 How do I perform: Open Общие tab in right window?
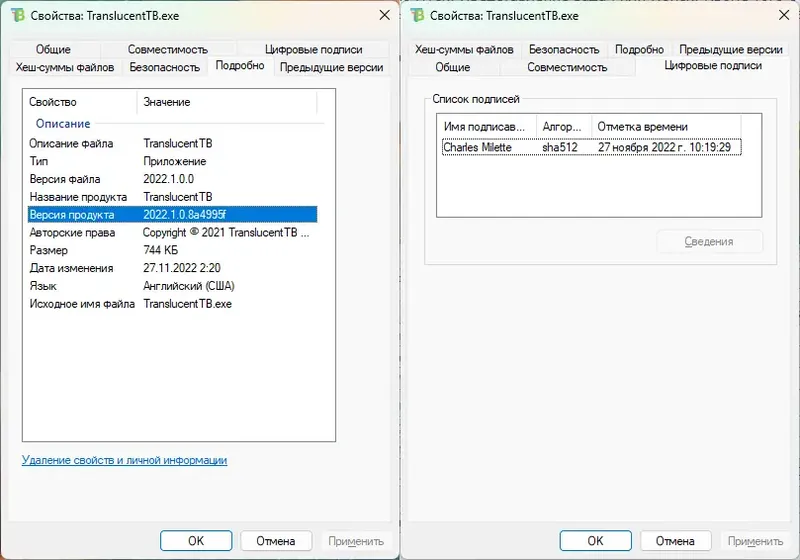click(453, 68)
